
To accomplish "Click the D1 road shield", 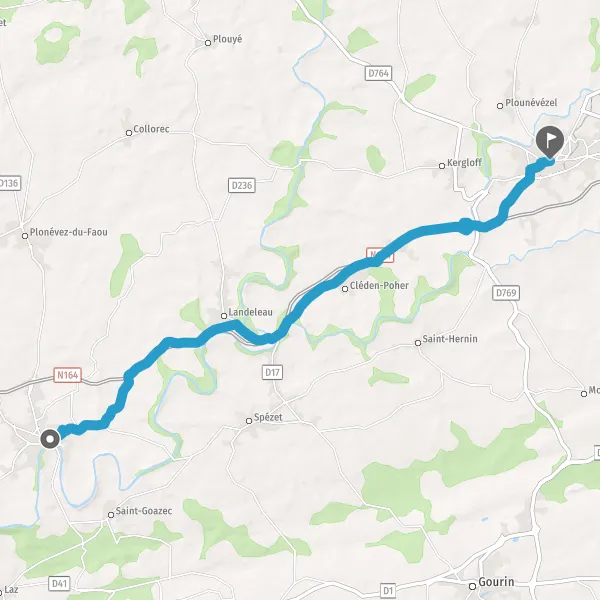I will (x=388, y=590).
